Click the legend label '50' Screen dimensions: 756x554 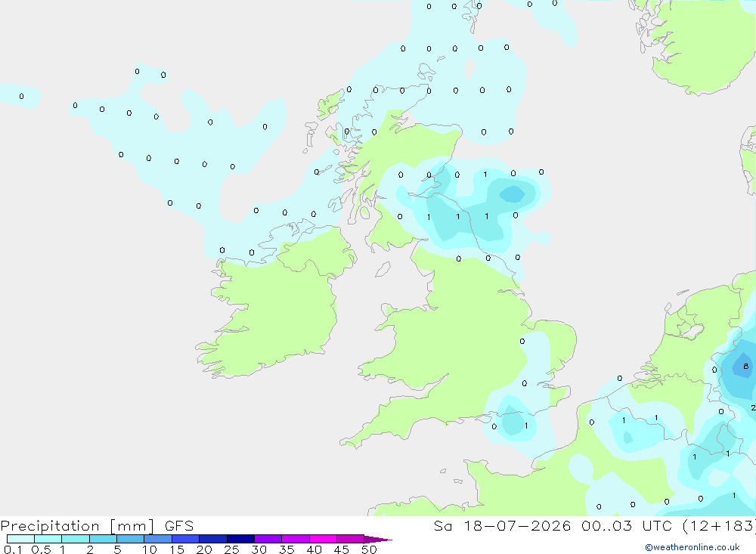click(369, 549)
